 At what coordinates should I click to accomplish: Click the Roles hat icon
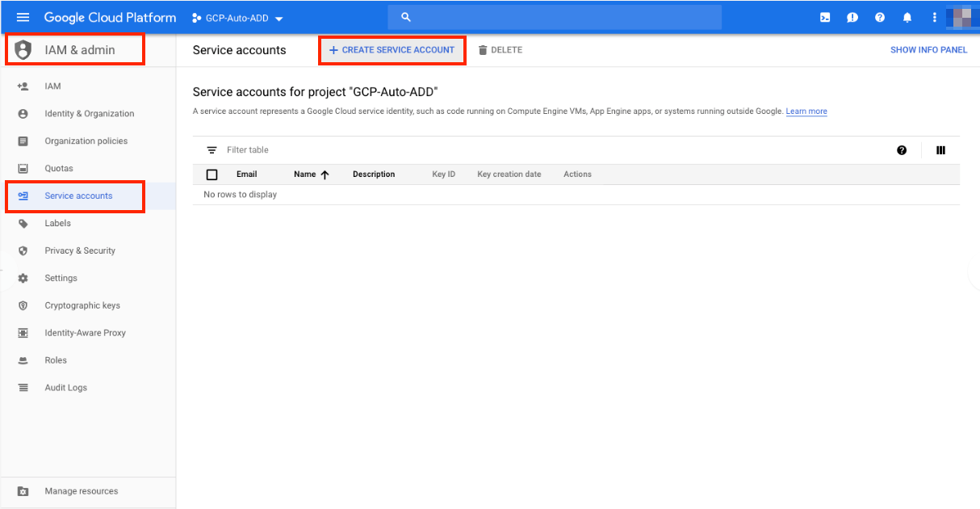pos(23,361)
